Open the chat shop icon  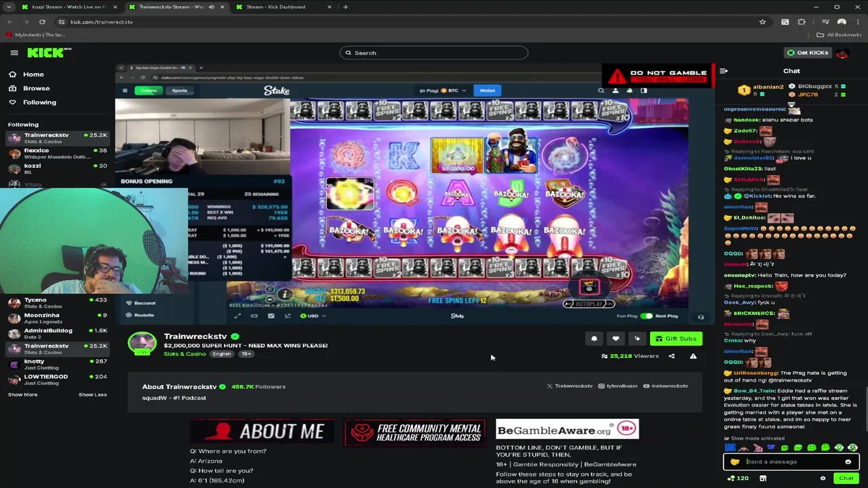coord(763,479)
